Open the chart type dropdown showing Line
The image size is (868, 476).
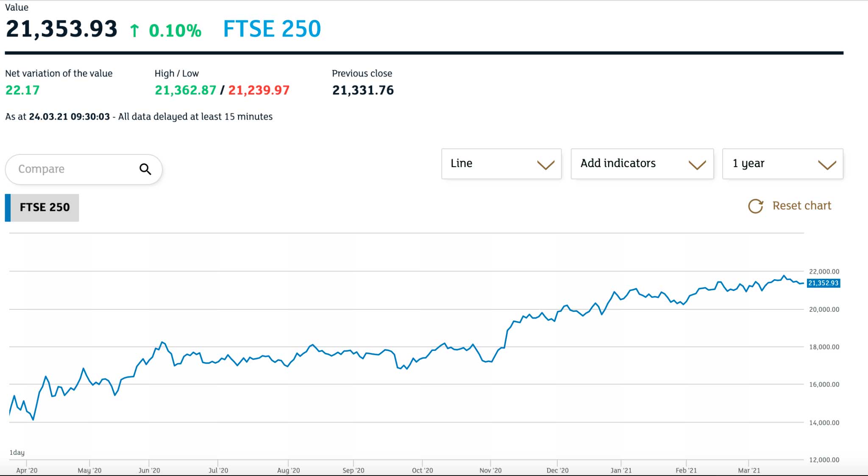tap(501, 164)
